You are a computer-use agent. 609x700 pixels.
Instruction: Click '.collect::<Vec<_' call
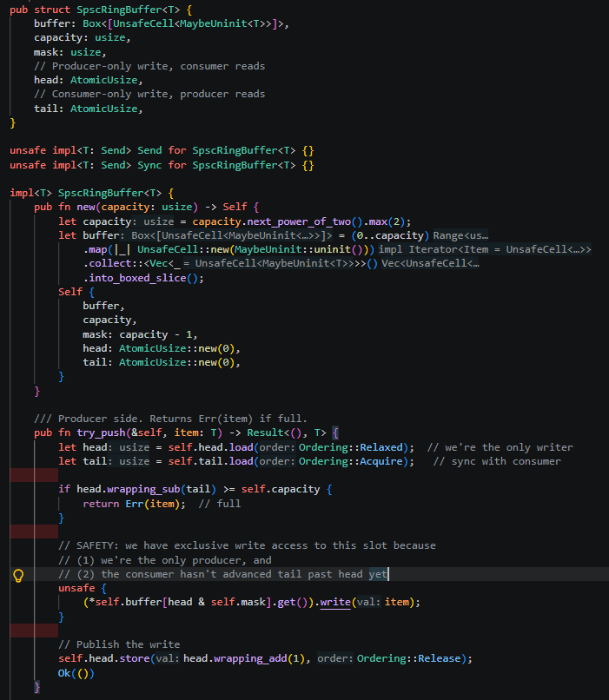coord(132,263)
